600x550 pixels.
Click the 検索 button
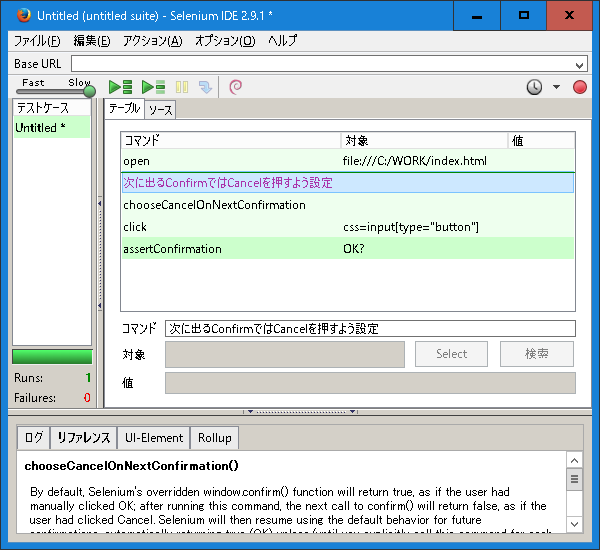536,354
